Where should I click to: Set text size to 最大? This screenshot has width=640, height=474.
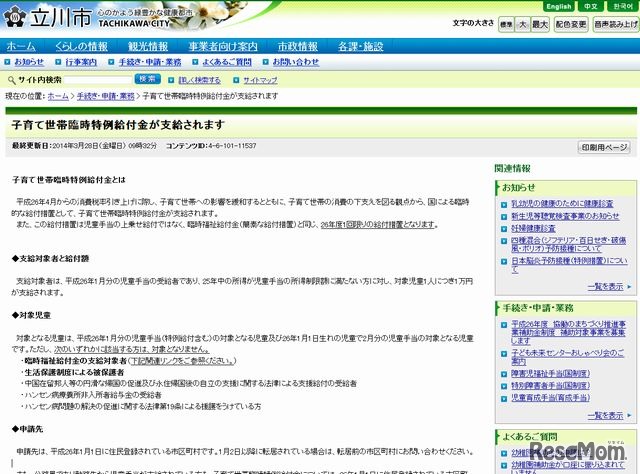tap(540, 24)
